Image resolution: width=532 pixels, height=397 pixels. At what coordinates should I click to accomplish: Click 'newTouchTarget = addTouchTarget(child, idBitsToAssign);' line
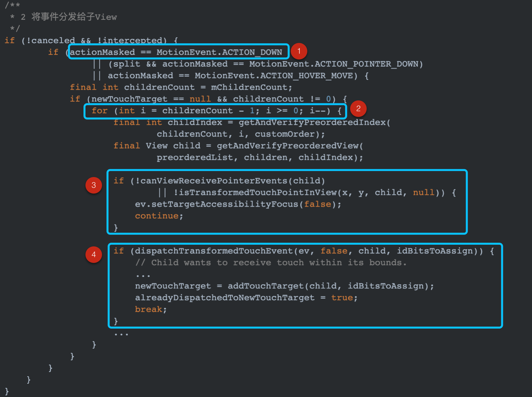pos(284,286)
